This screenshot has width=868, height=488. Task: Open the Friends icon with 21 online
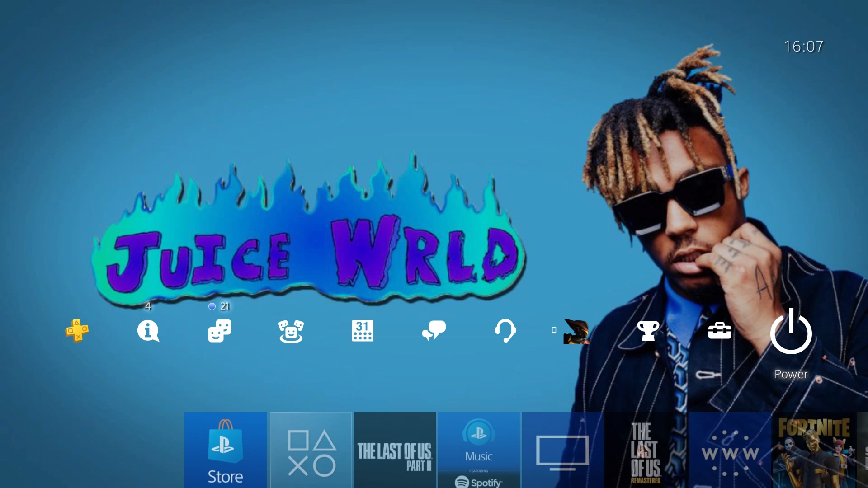coord(220,331)
